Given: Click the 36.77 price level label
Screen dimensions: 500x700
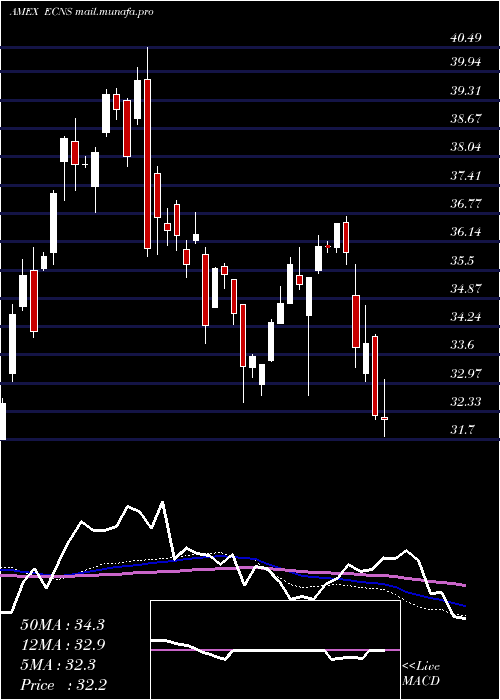Looking at the screenshot, I should coord(466,204).
